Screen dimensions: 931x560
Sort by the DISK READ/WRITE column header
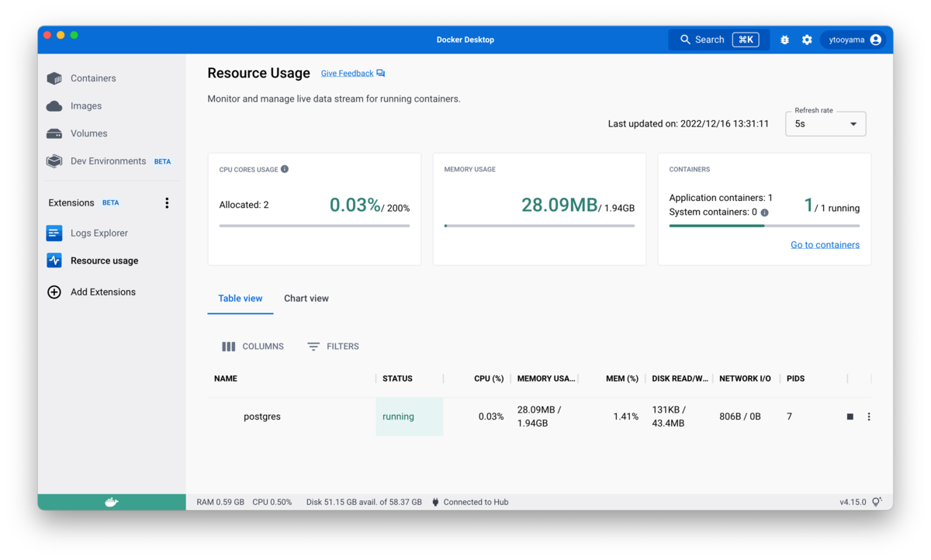[x=680, y=379]
